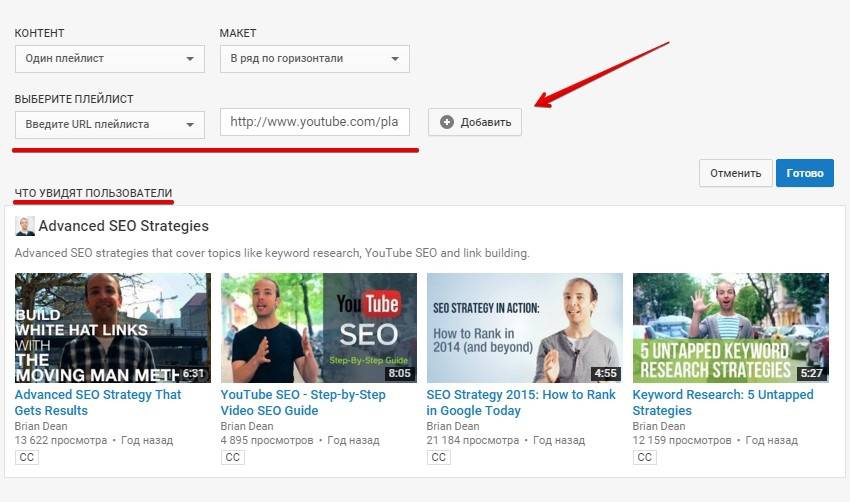Click the Brian Dean avatar beside playlist title
850x502 pixels.
tap(25, 226)
